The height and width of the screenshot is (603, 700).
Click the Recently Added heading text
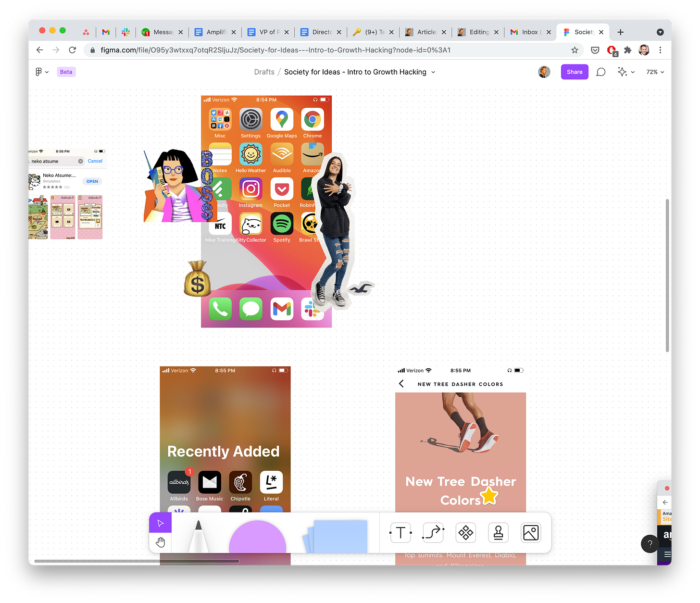pos(223,452)
